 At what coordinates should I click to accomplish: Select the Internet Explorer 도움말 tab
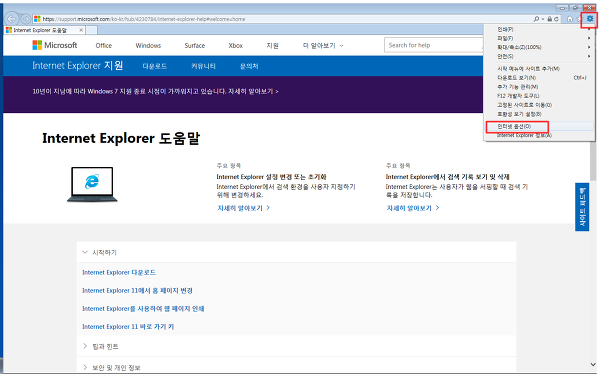coord(44,30)
